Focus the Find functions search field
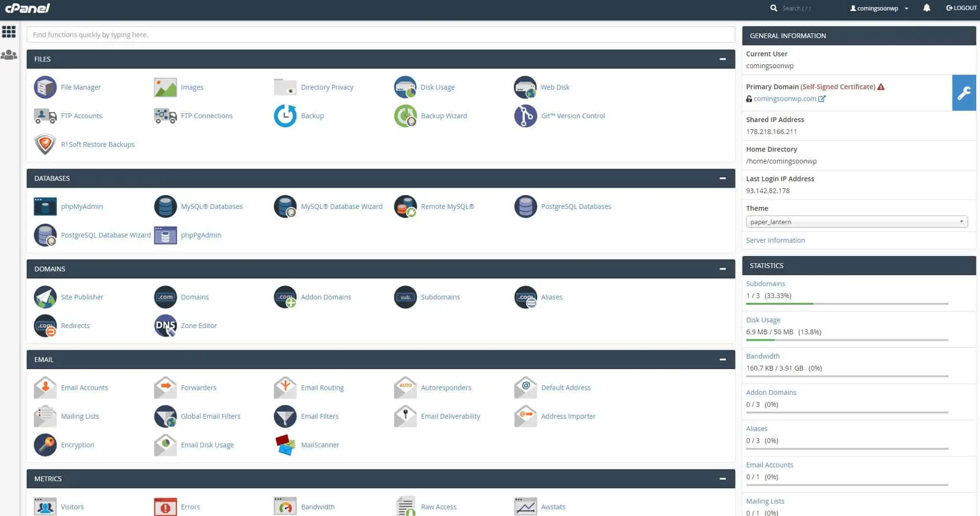This screenshot has height=516, width=980. tap(381, 35)
